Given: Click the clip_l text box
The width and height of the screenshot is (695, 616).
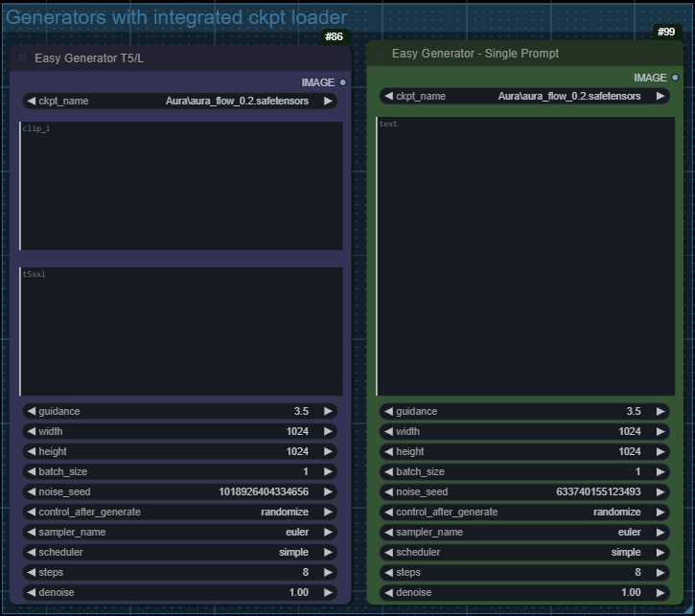Looking at the screenshot, I should point(180,186).
